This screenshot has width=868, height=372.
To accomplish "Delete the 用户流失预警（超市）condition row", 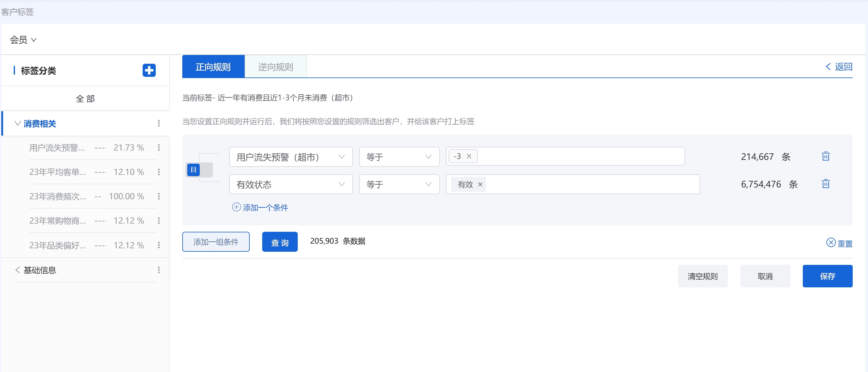I will tap(826, 156).
